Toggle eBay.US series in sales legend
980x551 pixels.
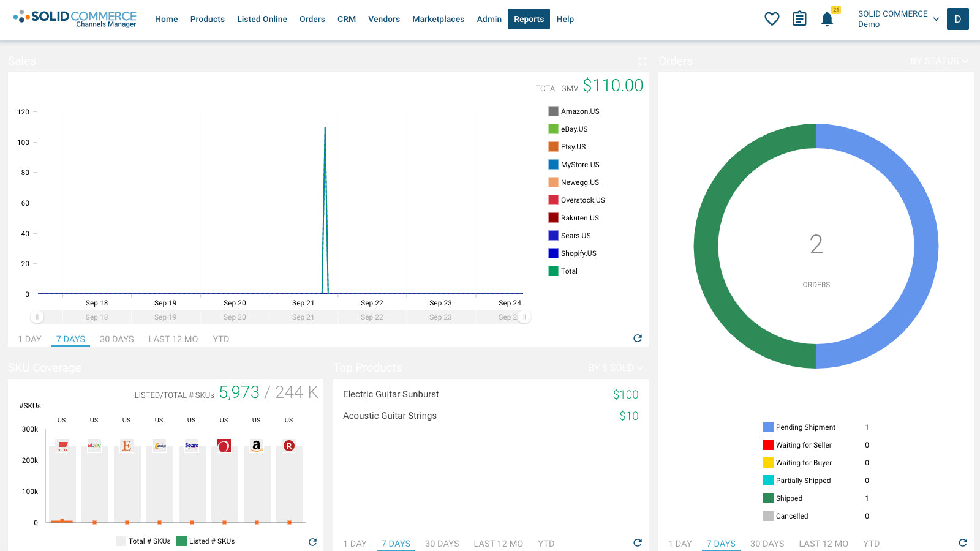click(x=574, y=129)
